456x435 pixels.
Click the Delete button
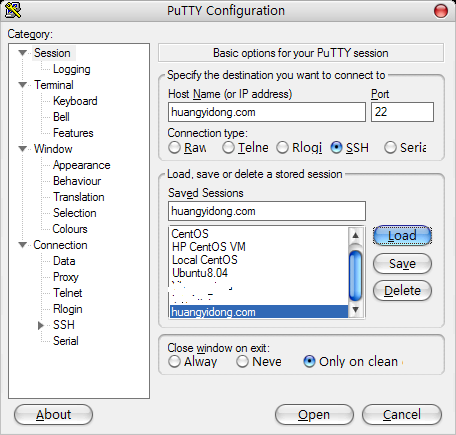402,291
